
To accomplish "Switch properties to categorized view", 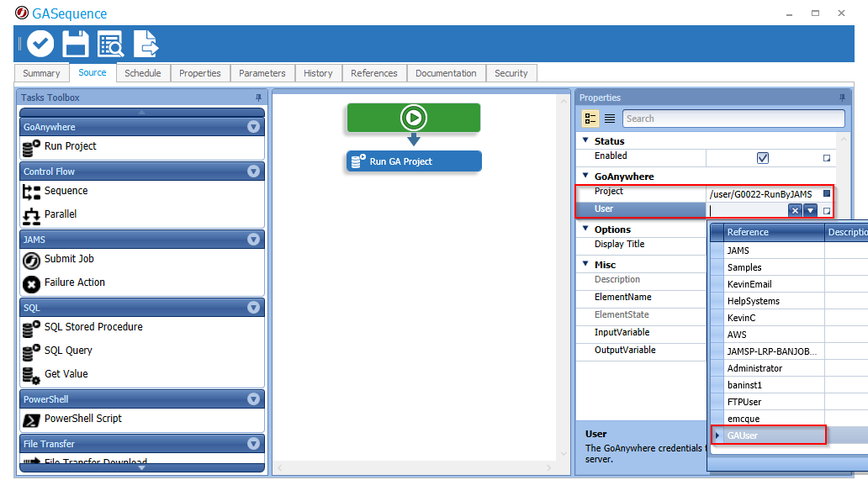I will (590, 119).
